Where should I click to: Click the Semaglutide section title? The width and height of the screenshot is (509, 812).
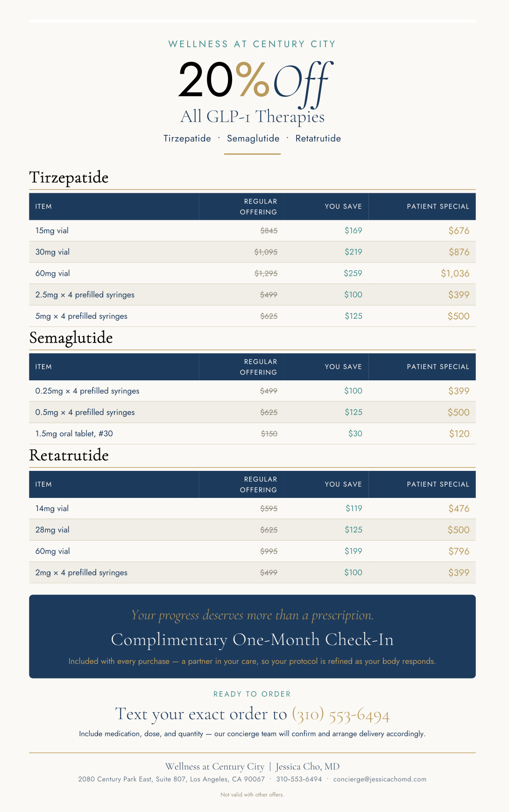point(71,338)
